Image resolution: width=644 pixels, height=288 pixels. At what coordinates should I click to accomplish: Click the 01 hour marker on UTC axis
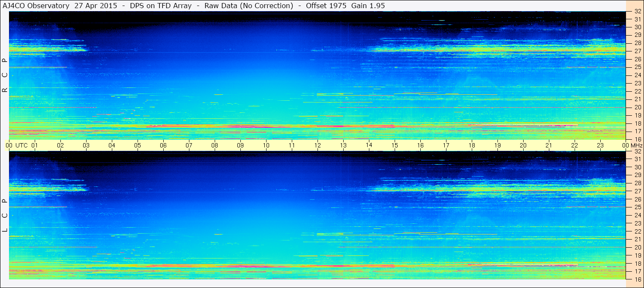tap(35, 145)
